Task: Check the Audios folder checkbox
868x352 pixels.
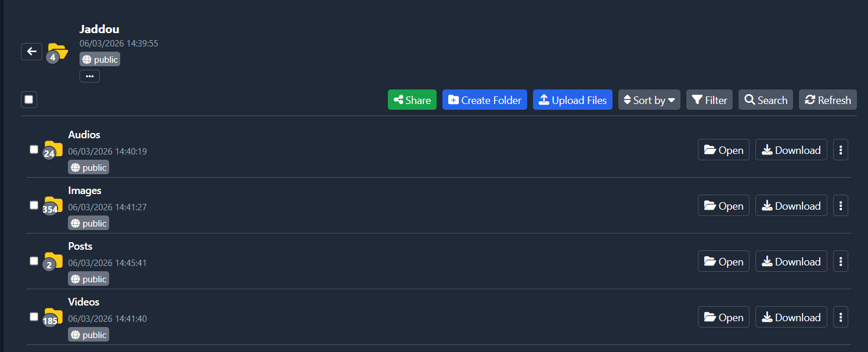Action: 34,149
